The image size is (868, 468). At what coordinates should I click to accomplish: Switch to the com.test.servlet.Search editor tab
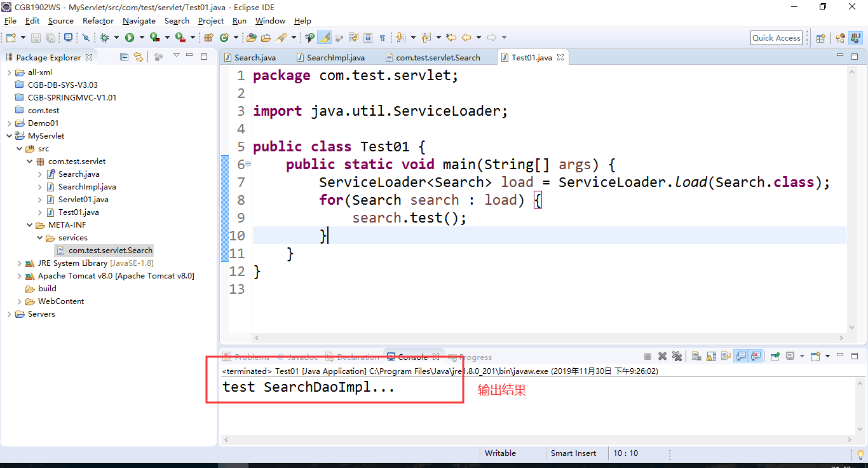432,57
